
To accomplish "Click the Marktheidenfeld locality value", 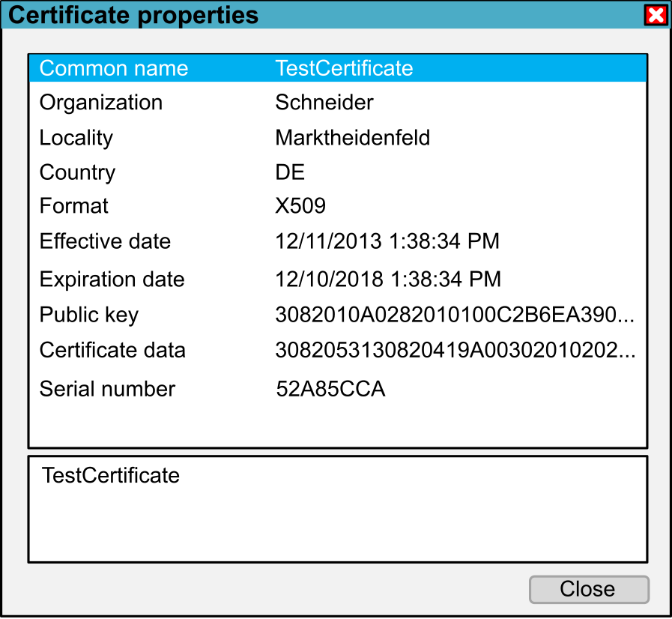I will coord(352,138).
